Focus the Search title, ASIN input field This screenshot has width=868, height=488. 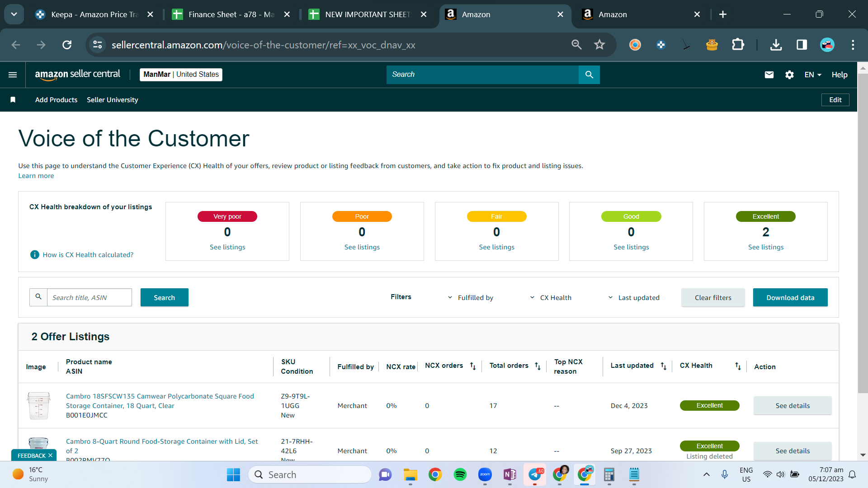pos(90,297)
